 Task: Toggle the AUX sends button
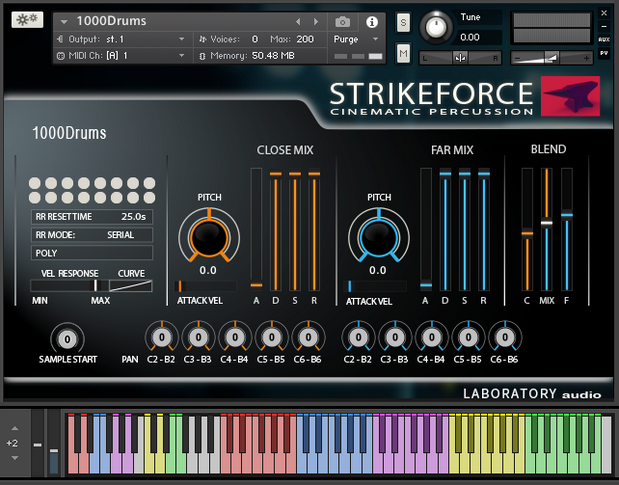click(x=604, y=40)
